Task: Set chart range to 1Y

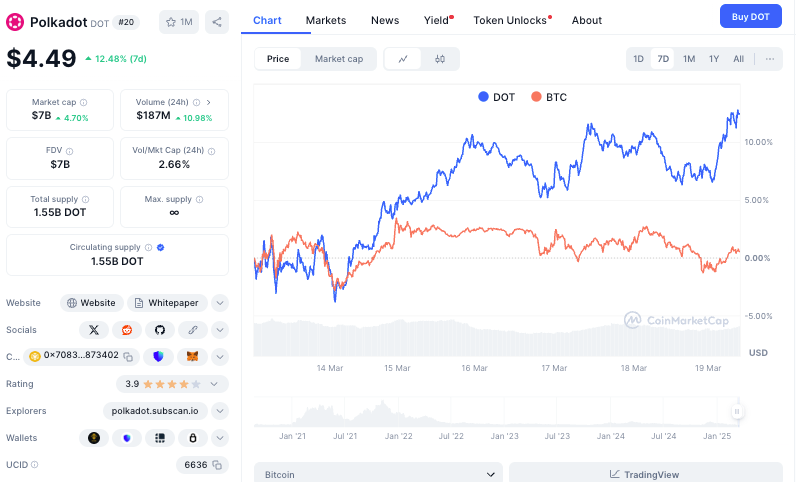Action: pyautogui.click(x=714, y=59)
